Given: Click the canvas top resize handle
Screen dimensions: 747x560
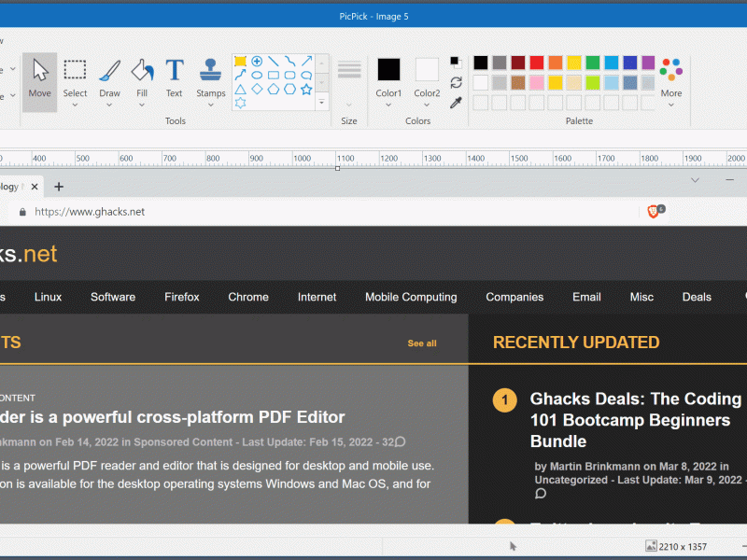Looking at the screenshot, I should coord(337,169).
